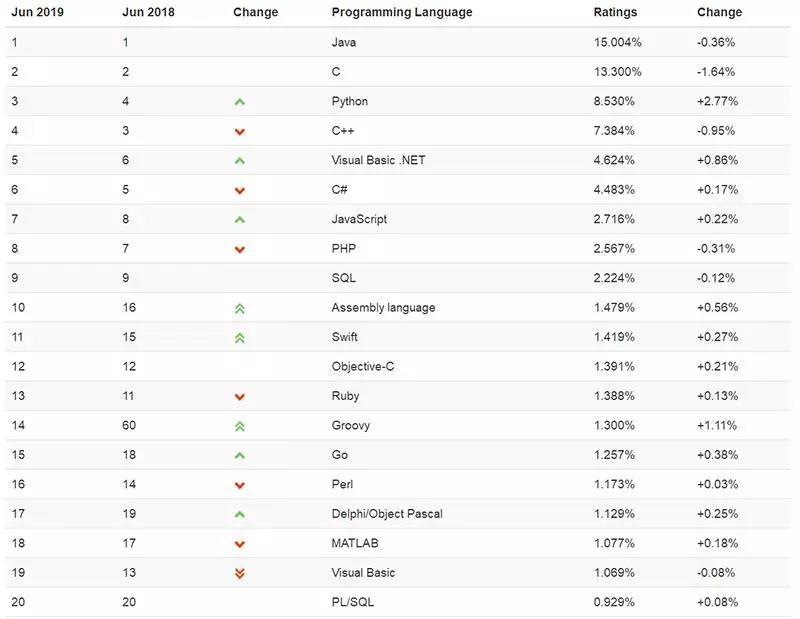Click the green up arrow beside JavaScript

(x=240, y=220)
